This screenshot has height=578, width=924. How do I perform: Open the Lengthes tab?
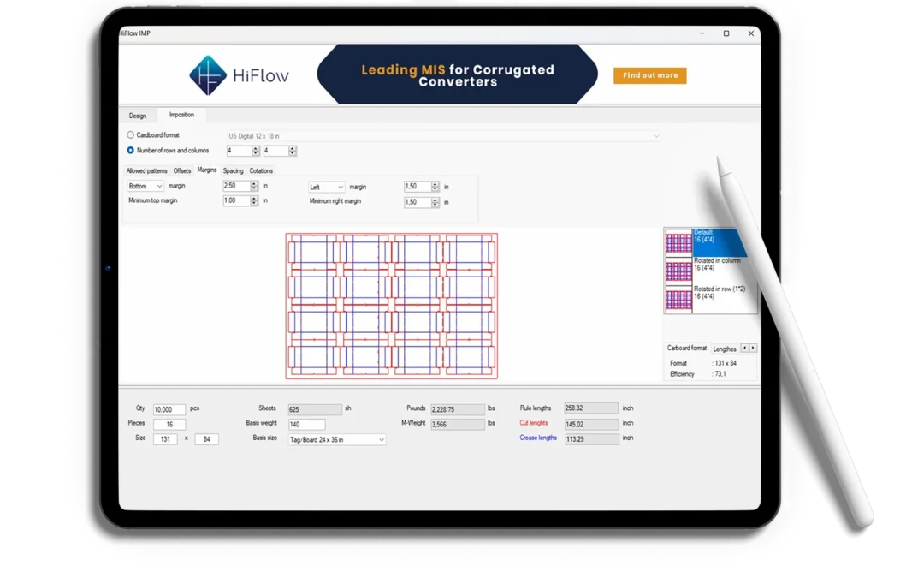(724, 348)
